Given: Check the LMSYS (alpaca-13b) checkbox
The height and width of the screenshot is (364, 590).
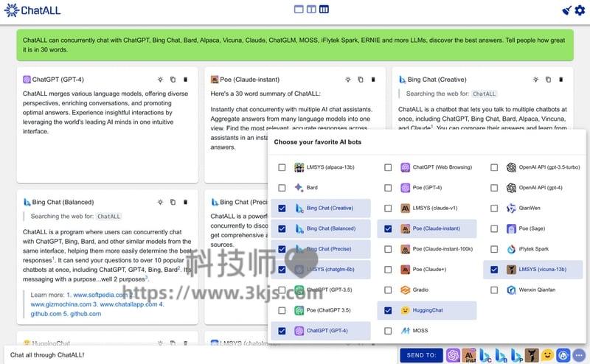Looking at the screenshot, I should click(282, 167).
